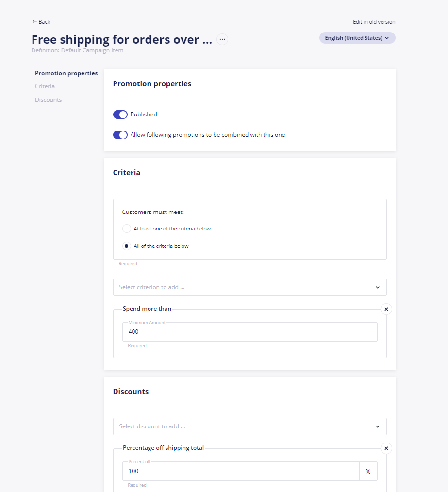
Task: Jump to Criteria section in side navigation
Action: (x=45, y=86)
